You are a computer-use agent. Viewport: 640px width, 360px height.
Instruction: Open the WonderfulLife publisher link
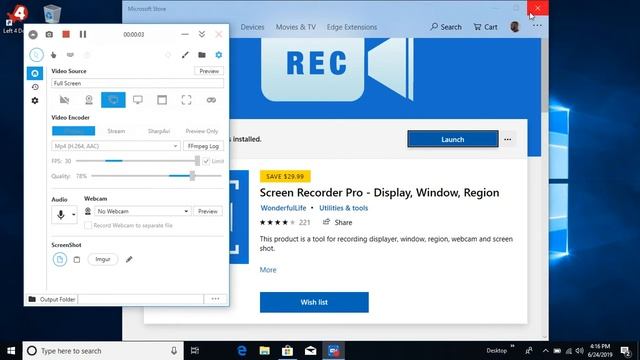click(283, 208)
